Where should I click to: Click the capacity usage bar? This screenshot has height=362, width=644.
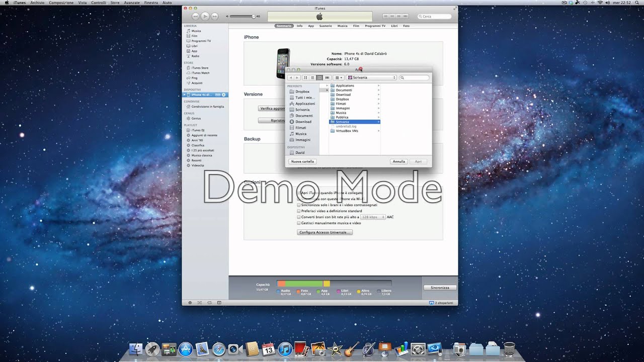[334, 284]
